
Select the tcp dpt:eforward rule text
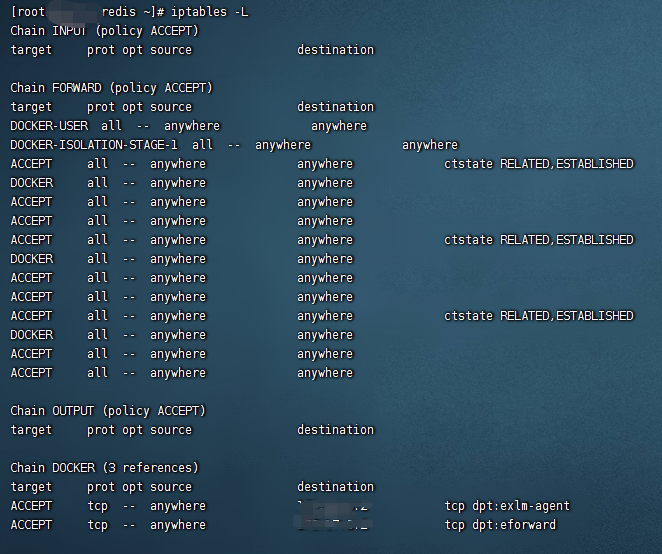(x=500, y=525)
